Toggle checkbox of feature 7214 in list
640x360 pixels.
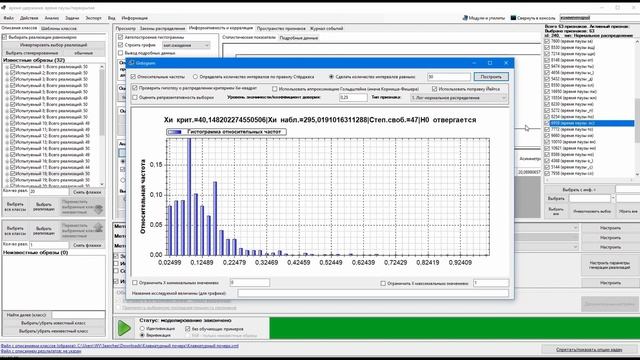click(547, 53)
